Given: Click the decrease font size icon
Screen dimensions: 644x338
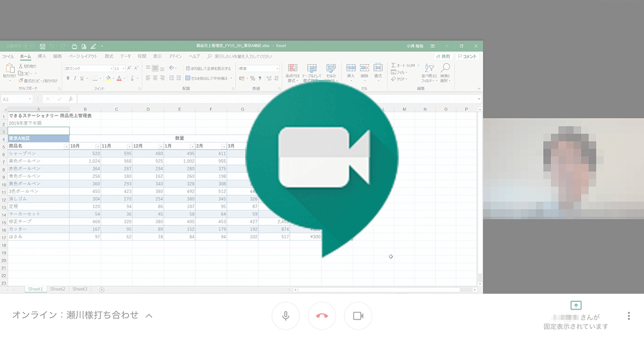Looking at the screenshot, I should click(137, 68).
